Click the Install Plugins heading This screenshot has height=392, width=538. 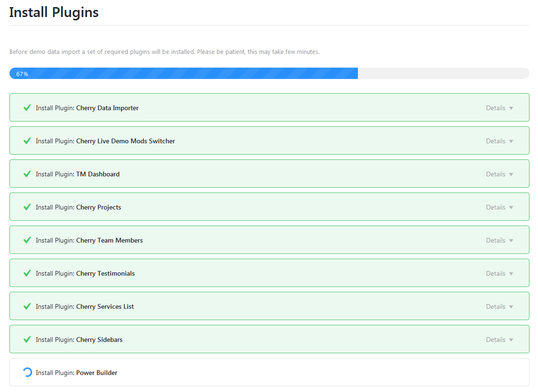coord(54,12)
